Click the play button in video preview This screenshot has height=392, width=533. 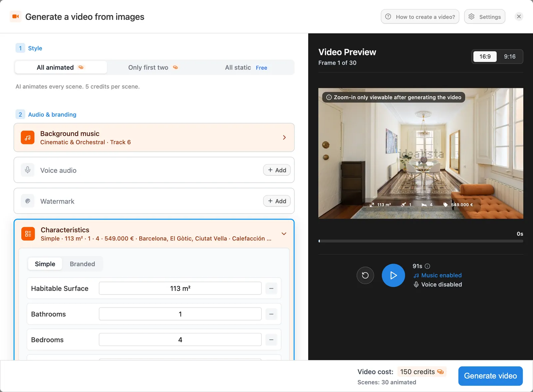tap(393, 275)
